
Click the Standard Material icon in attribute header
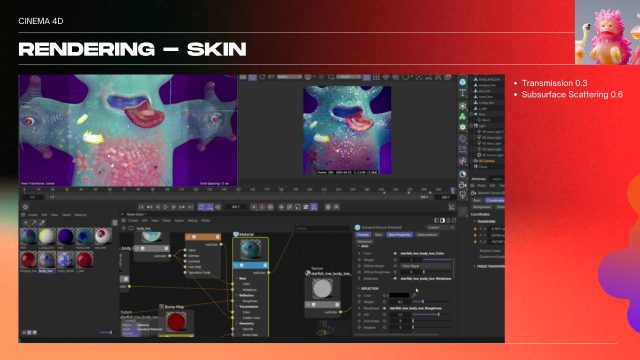tap(358, 227)
